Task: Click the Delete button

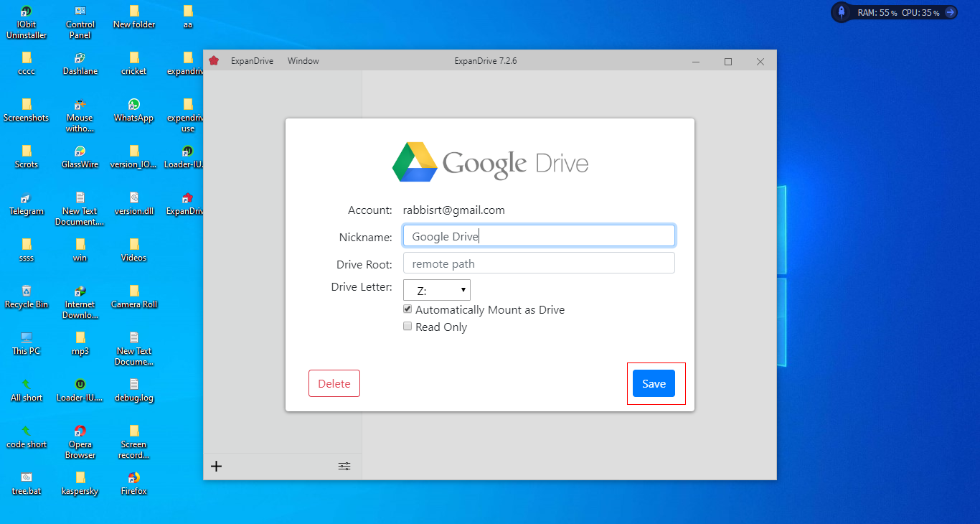Action: [334, 383]
